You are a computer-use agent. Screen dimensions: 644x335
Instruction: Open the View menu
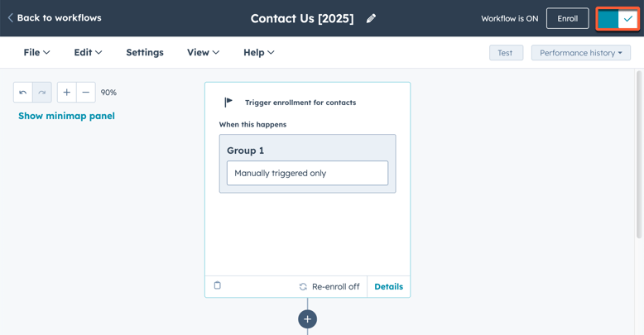[x=203, y=52]
